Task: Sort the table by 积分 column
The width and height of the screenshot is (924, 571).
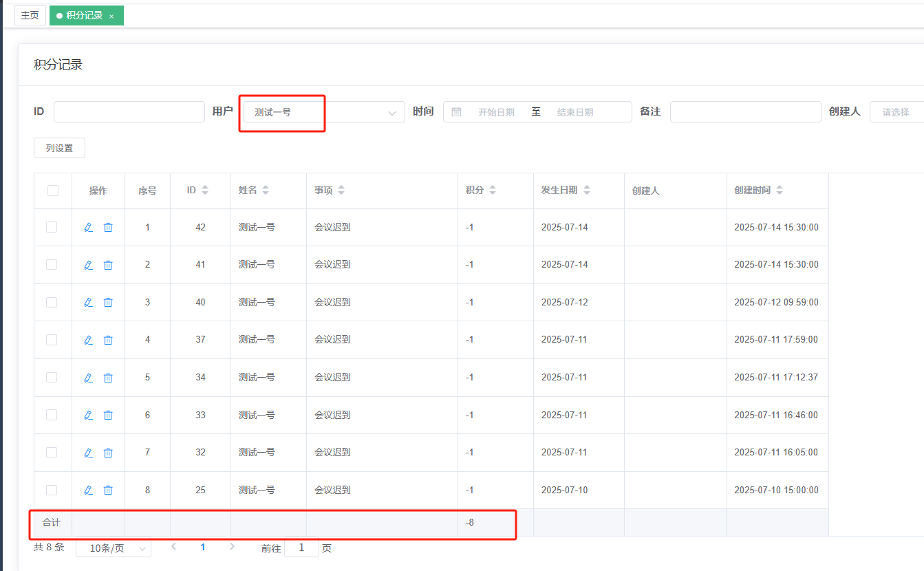Action: coord(492,191)
